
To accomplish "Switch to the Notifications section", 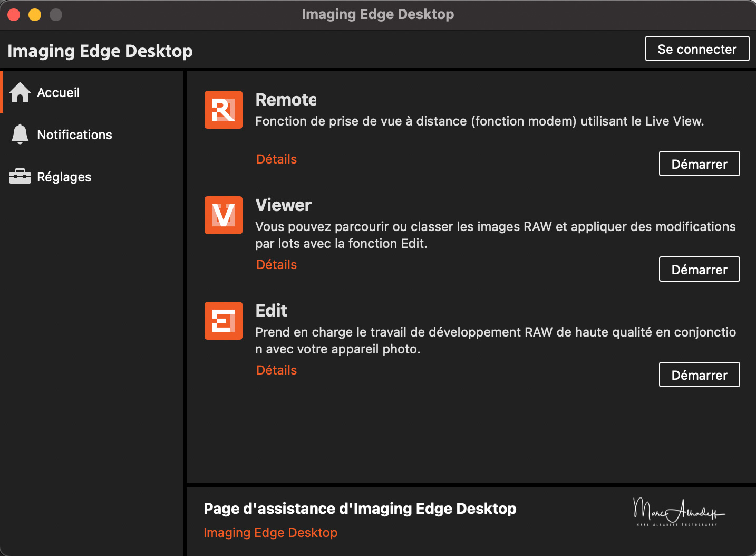I will [x=74, y=135].
